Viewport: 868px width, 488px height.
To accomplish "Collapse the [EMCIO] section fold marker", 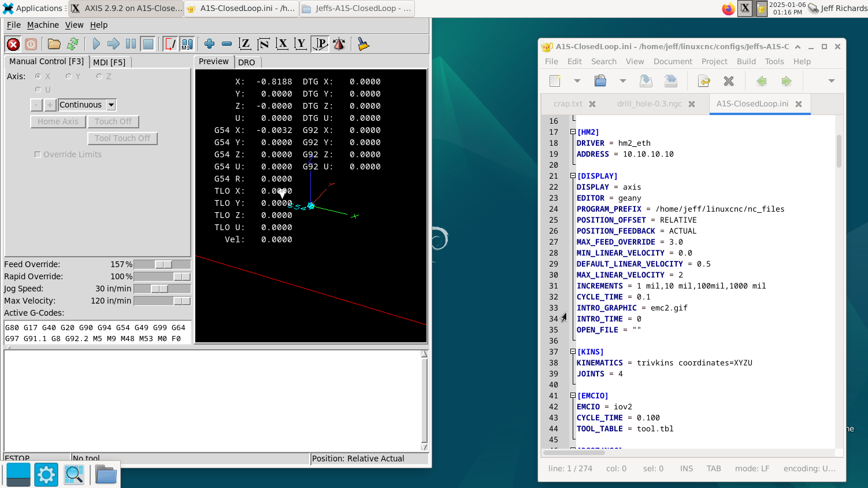I will tap(573, 395).
